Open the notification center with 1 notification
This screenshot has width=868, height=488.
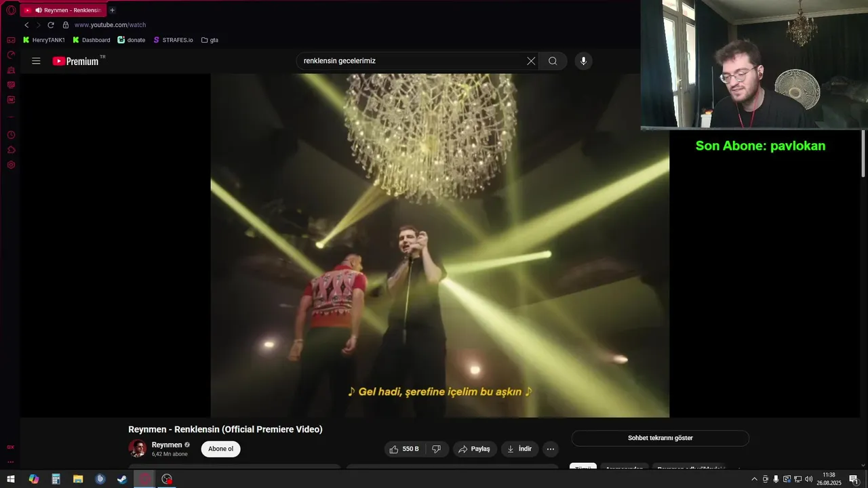[854, 479]
